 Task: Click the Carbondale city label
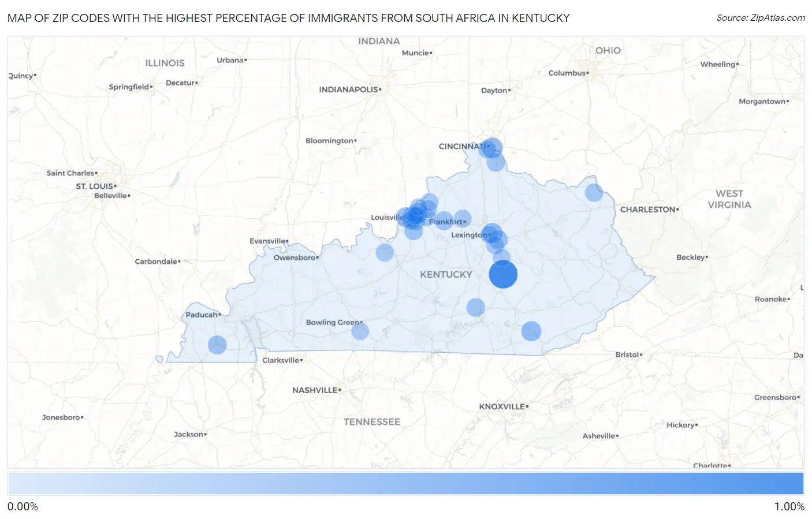coord(156,262)
